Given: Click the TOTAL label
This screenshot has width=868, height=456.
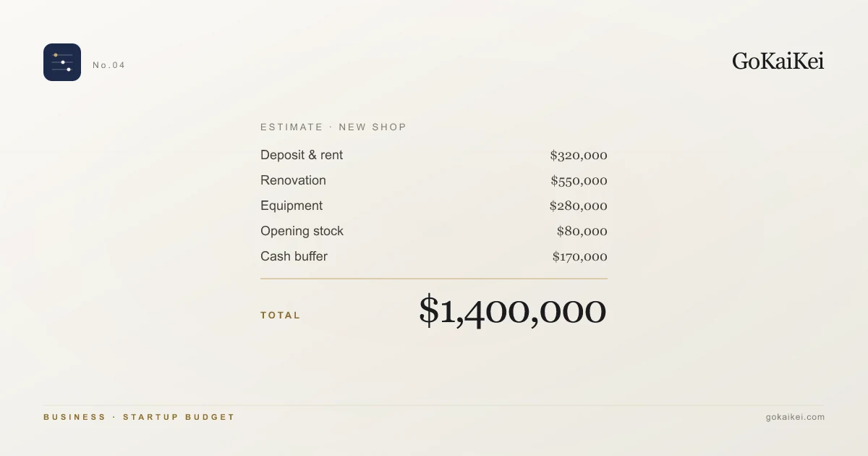Looking at the screenshot, I should pyautogui.click(x=281, y=316).
